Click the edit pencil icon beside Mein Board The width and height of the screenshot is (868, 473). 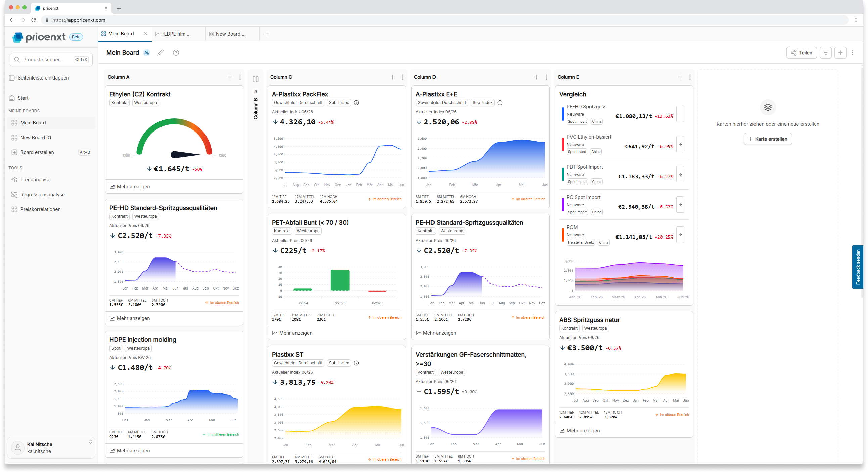161,53
